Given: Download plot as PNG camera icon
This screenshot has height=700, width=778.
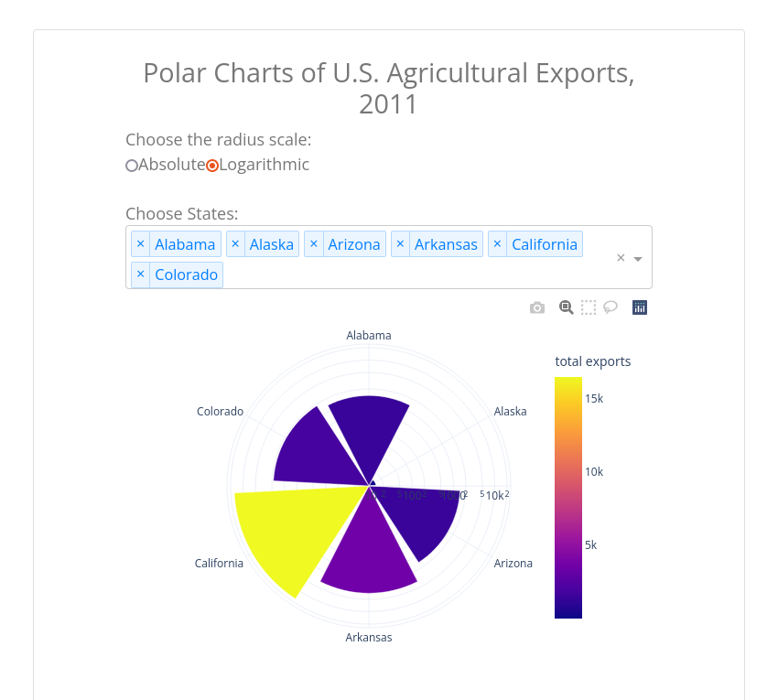Looking at the screenshot, I should point(537,307).
